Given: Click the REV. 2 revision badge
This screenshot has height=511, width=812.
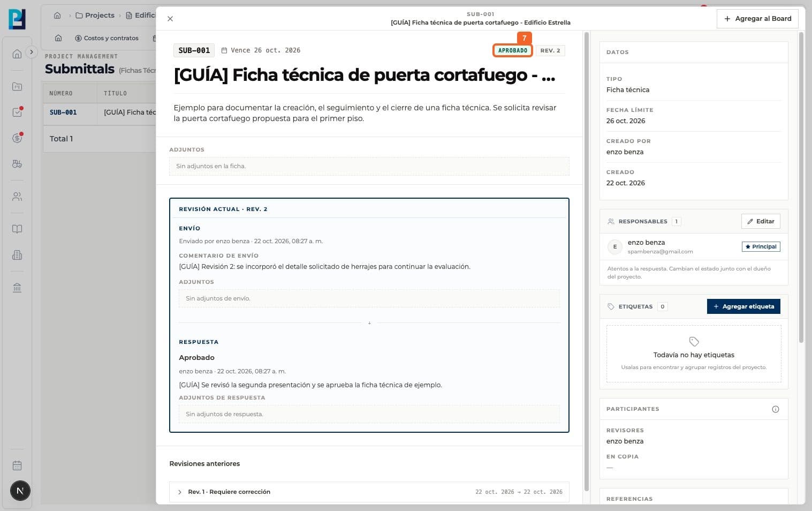Looking at the screenshot, I should (550, 50).
